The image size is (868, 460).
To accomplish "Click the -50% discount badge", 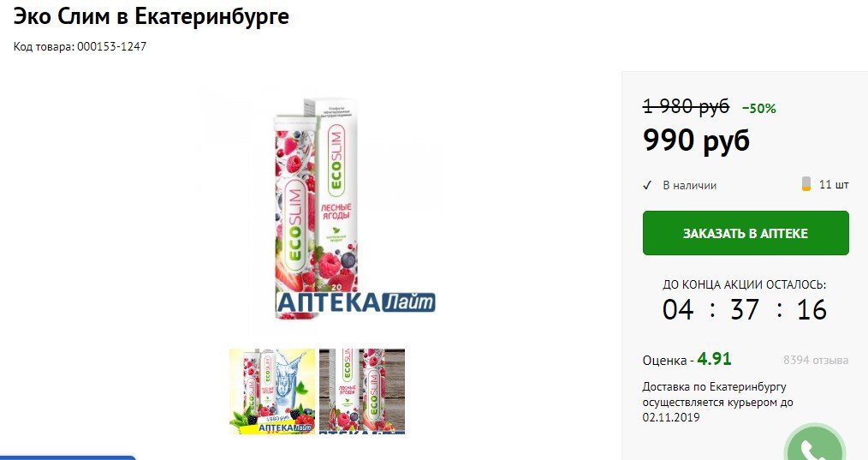I will click(759, 109).
